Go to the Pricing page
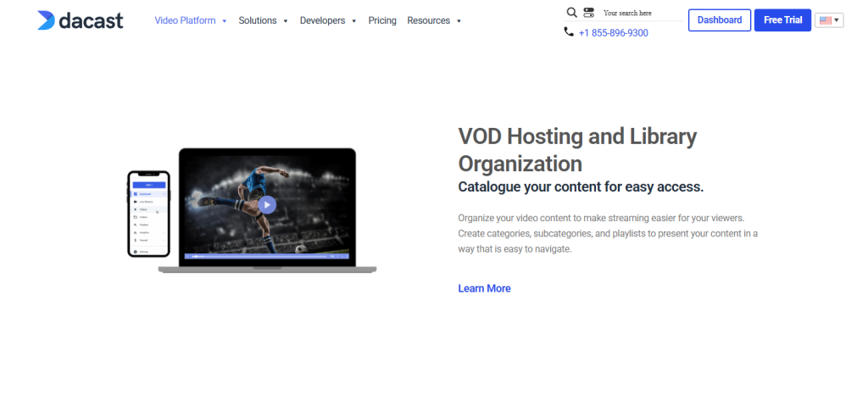The width and height of the screenshot is (868, 417). pyautogui.click(x=382, y=20)
